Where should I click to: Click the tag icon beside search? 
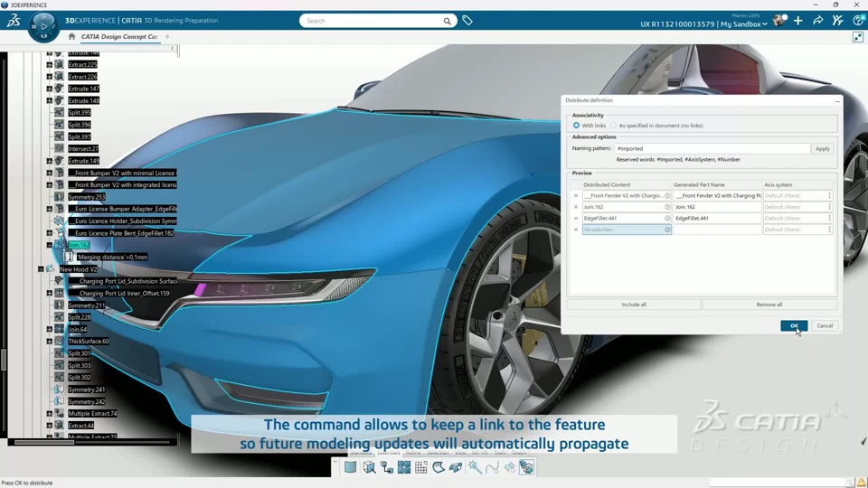pyautogui.click(x=467, y=21)
